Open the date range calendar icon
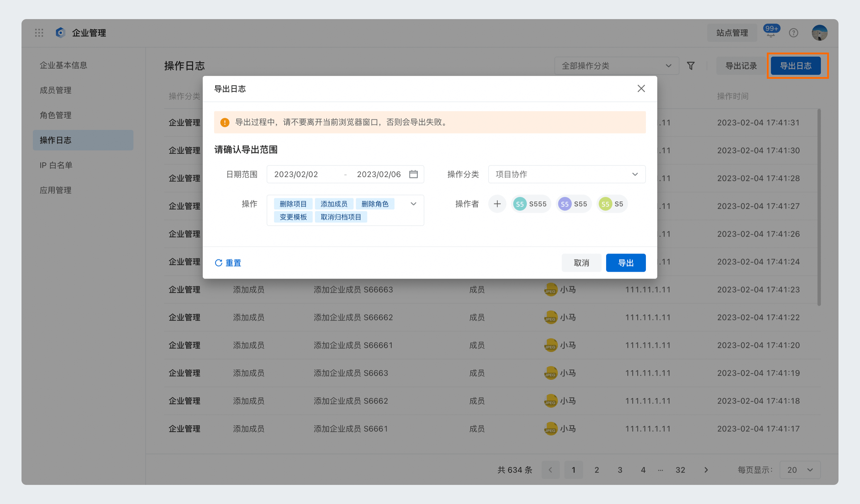 pos(413,174)
